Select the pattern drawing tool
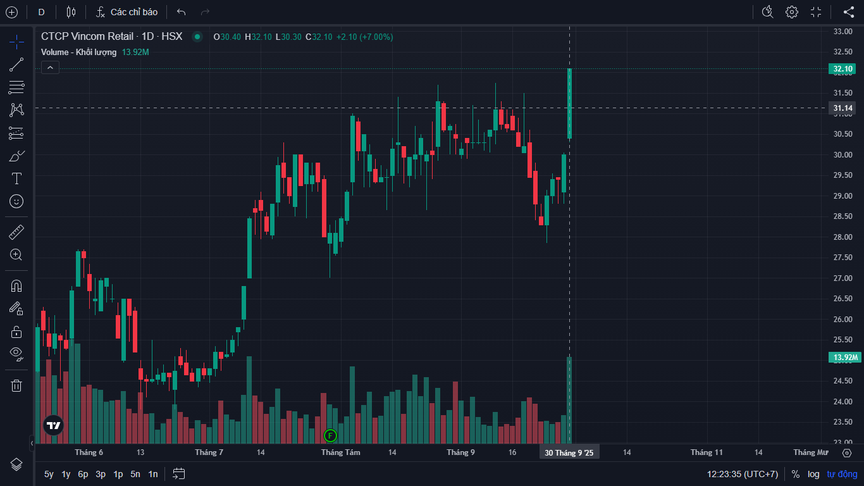The height and width of the screenshot is (486, 864). click(x=17, y=110)
